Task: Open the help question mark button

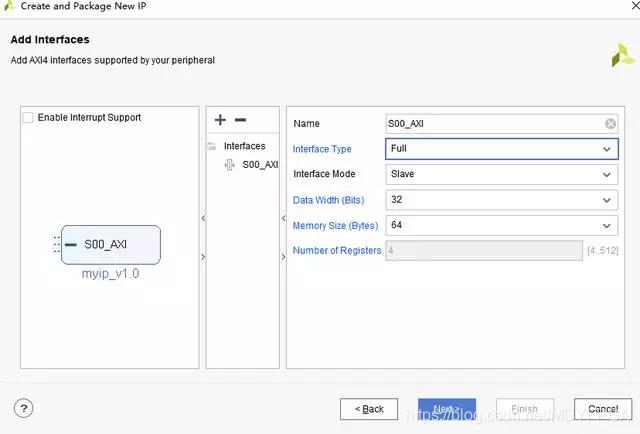Action: click(24, 408)
